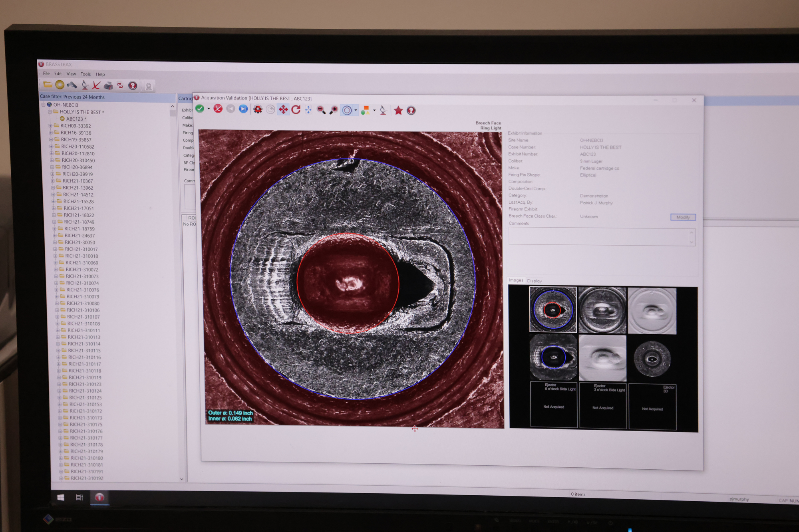Click the blue next image arrow
Image resolution: width=799 pixels, height=532 pixels.
(x=243, y=109)
